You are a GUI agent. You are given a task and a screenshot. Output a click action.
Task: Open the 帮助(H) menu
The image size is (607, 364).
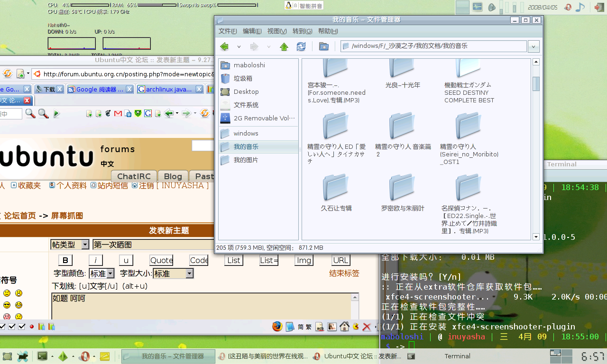pyautogui.click(x=328, y=31)
